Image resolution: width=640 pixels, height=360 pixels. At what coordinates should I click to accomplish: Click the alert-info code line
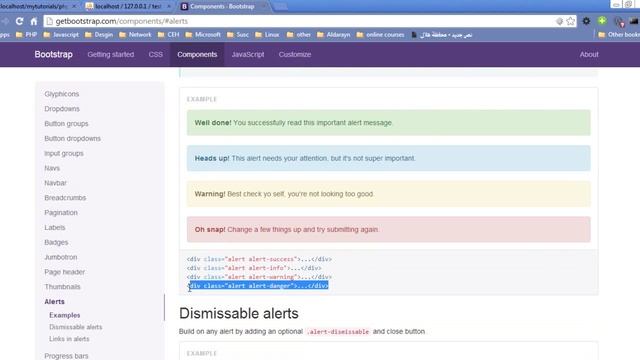254,268
